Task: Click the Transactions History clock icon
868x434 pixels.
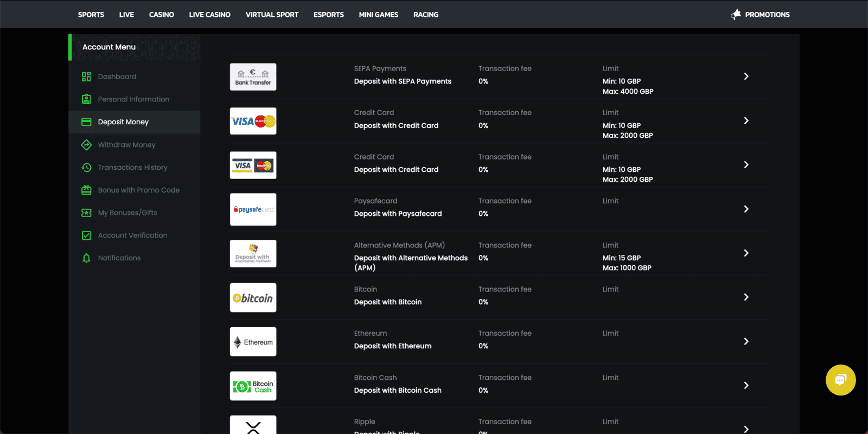Action: (x=86, y=168)
